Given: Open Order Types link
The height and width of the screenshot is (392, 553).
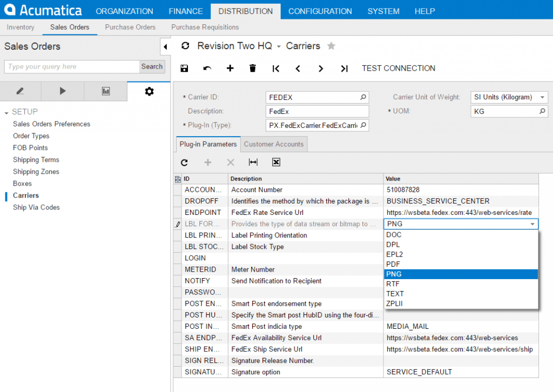Looking at the screenshot, I should click(31, 136).
